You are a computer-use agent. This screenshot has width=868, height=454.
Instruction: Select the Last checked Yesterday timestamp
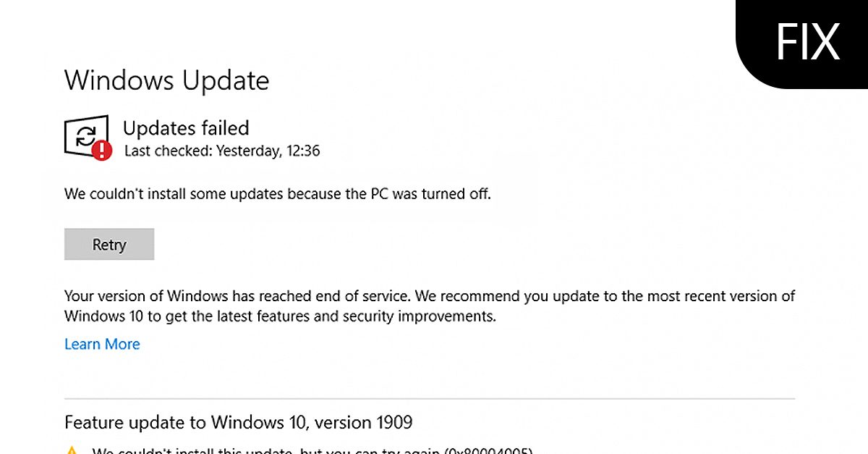222,151
